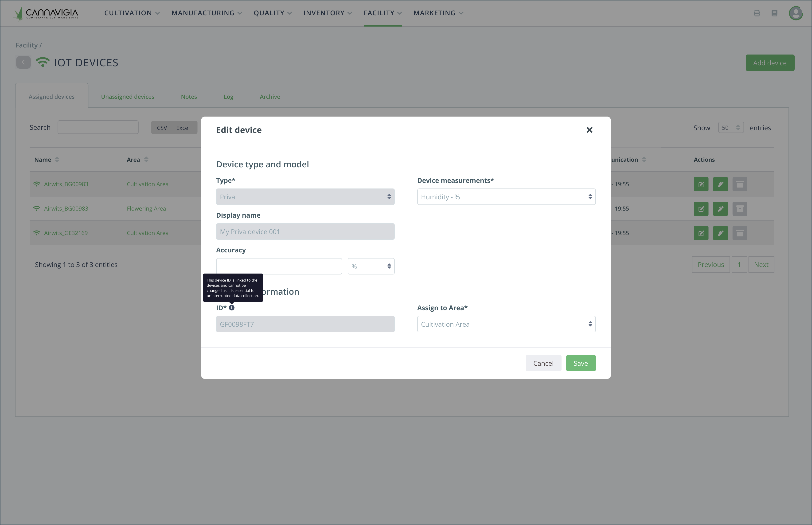812x525 pixels.
Task: Open accuracy unit percent dropdown
Action: pyautogui.click(x=371, y=266)
